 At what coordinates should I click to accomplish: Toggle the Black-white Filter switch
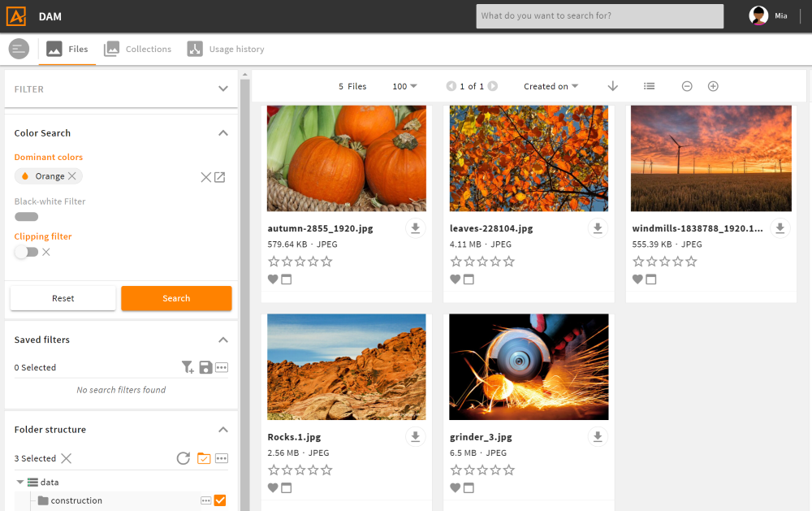27,217
